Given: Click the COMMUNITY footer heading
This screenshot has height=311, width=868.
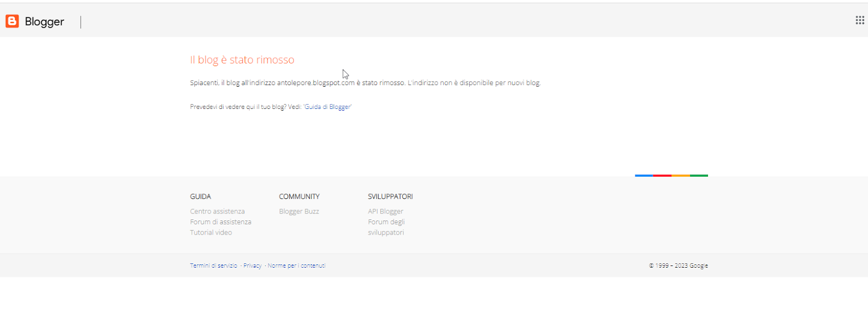Looking at the screenshot, I should [299, 196].
